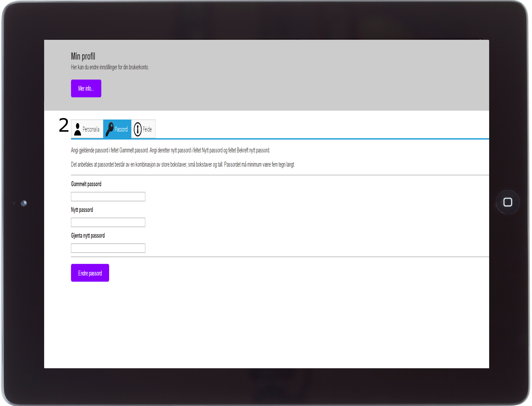
Task: Open the Feide tab
Action: click(x=143, y=129)
